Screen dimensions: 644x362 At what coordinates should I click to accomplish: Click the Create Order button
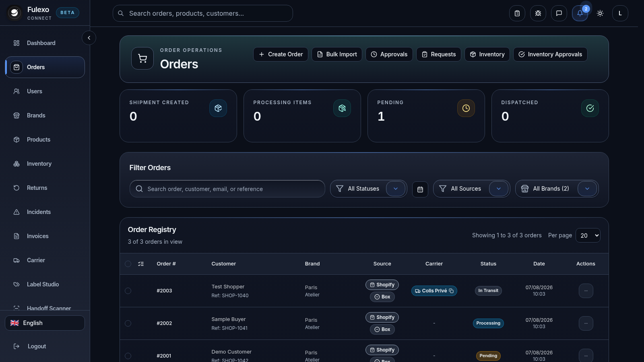(x=281, y=54)
